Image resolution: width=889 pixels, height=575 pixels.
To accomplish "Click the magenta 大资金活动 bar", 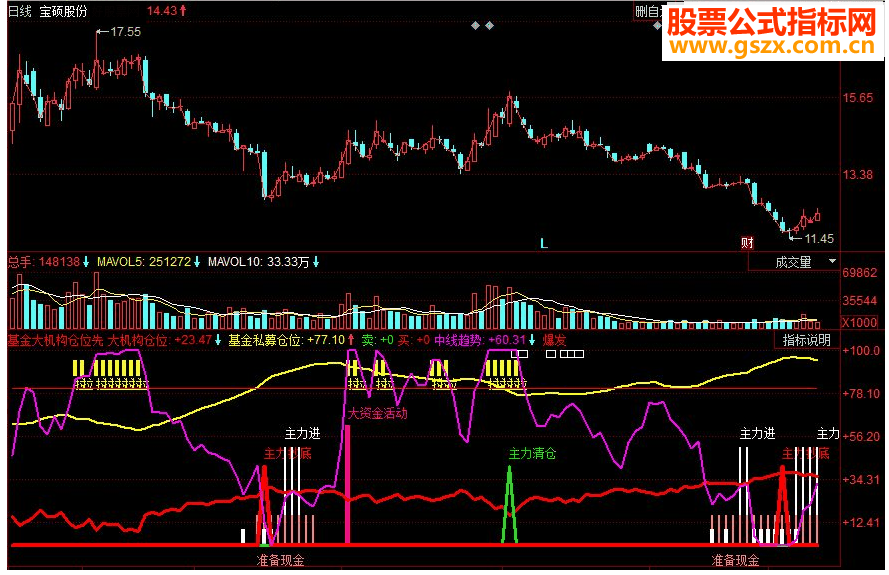I will 348,485.
